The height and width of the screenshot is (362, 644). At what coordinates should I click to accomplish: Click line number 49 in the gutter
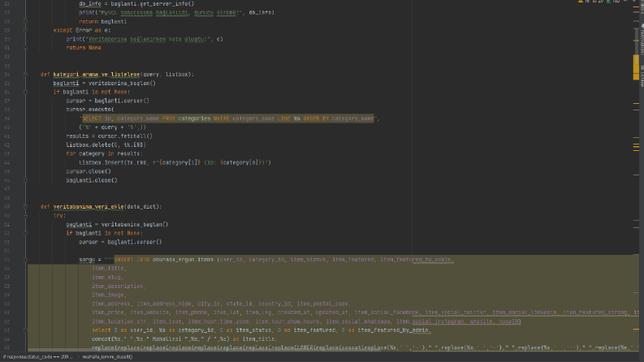(7, 206)
